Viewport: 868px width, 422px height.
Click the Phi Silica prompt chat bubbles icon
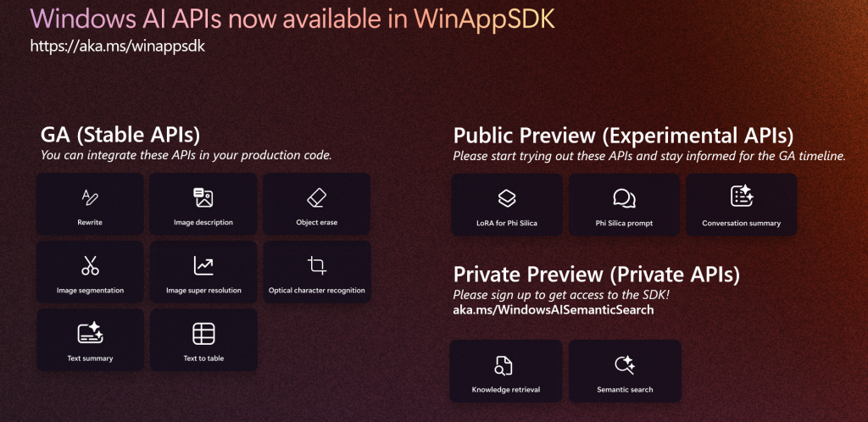624,198
